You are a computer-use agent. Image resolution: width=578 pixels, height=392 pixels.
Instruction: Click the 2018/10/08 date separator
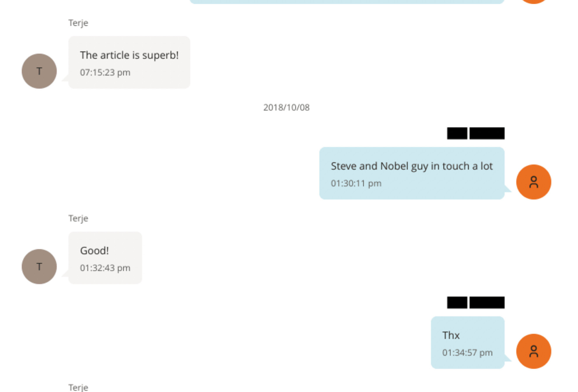pyautogui.click(x=286, y=107)
